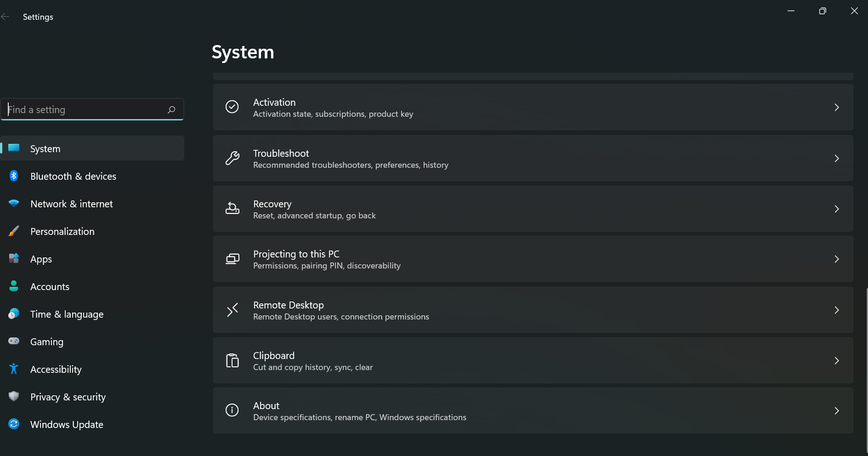Image resolution: width=868 pixels, height=456 pixels.
Task: Click the Apps icon in sidebar
Action: pyautogui.click(x=14, y=258)
